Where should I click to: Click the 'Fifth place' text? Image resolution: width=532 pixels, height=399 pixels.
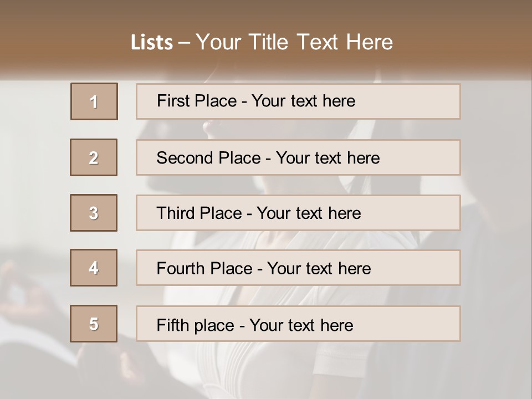pos(196,325)
